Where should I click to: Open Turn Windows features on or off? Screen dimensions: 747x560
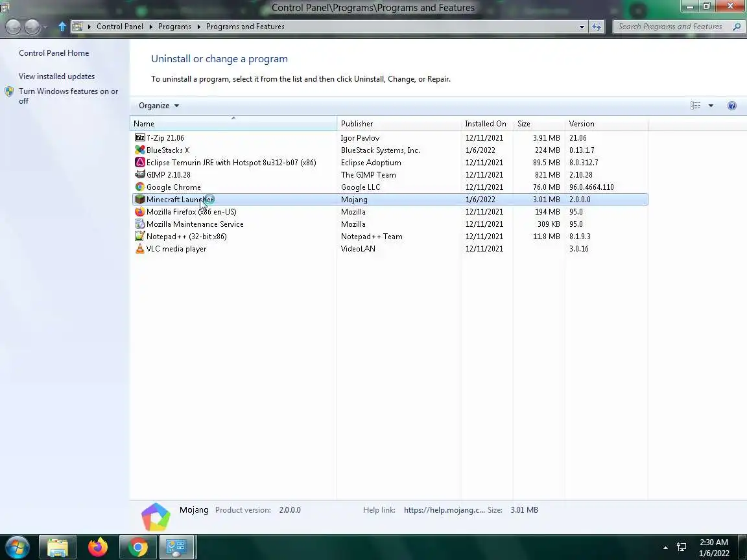[x=68, y=96]
